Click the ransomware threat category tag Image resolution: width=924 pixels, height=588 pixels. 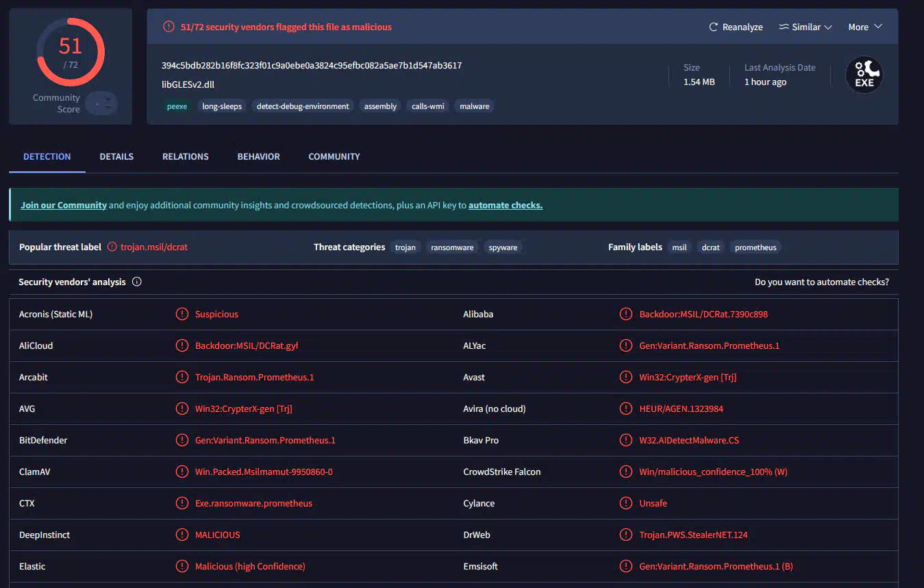coord(452,247)
